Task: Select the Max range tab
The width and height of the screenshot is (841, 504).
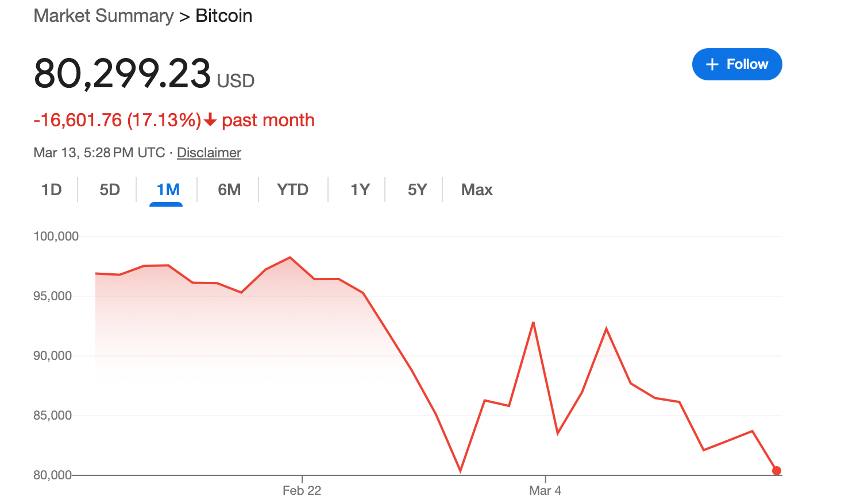Action: (x=477, y=189)
